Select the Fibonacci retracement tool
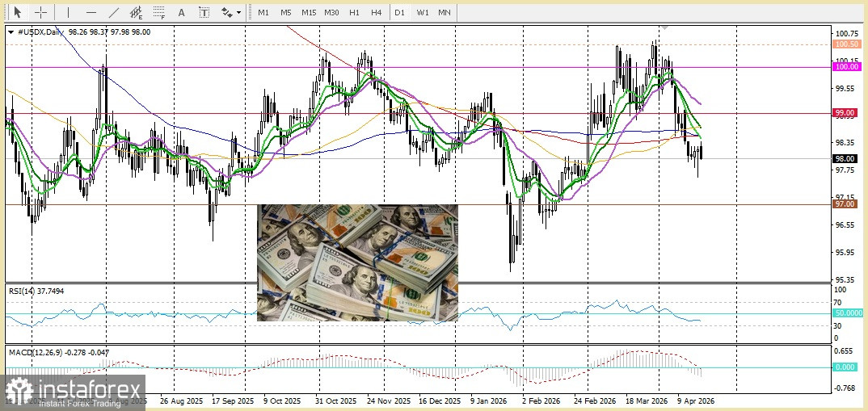Screen dimensions: 868x411 [x=159, y=13]
